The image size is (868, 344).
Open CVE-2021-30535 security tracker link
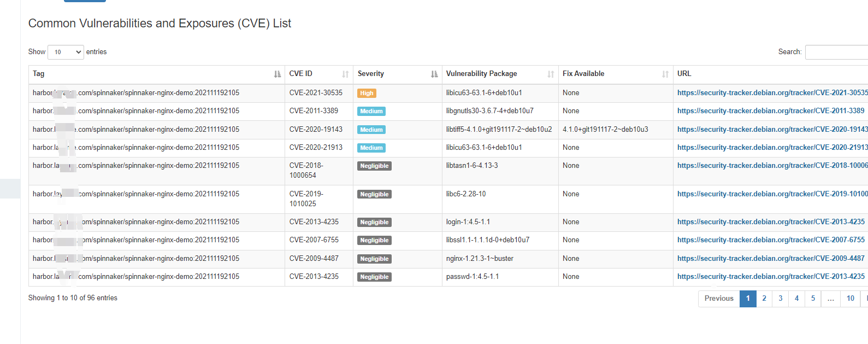pyautogui.click(x=772, y=93)
